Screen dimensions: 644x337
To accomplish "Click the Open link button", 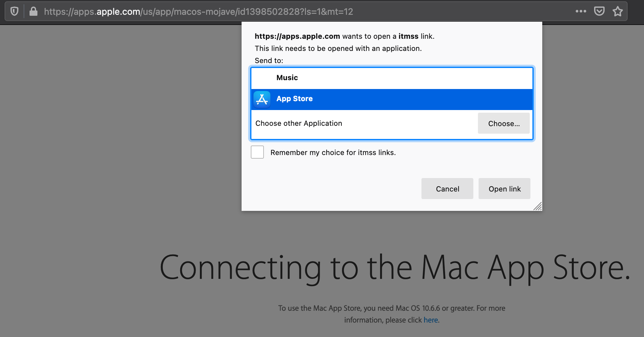I will click(x=504, y=189).
